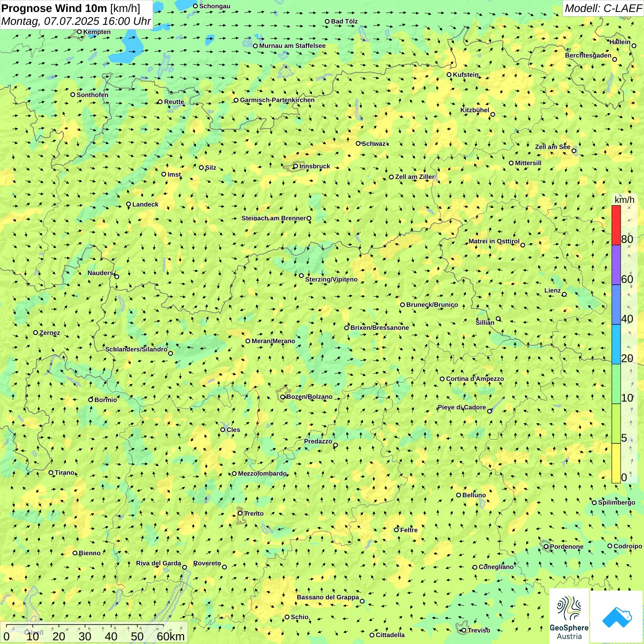Click the 'Conegliano' label

(496, 567)
